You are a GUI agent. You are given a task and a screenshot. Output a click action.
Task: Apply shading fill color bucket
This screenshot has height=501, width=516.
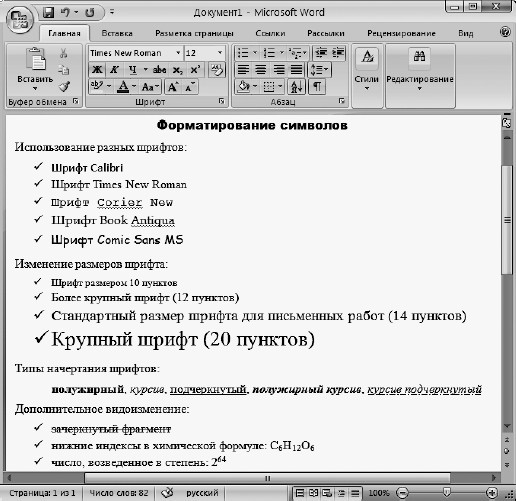(x=244, y=87)
